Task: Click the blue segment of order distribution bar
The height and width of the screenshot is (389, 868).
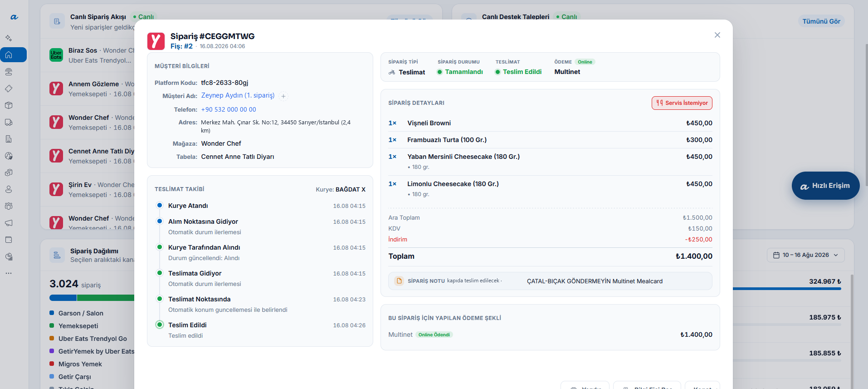Action: pyautogui.click(x=63, y=298)
